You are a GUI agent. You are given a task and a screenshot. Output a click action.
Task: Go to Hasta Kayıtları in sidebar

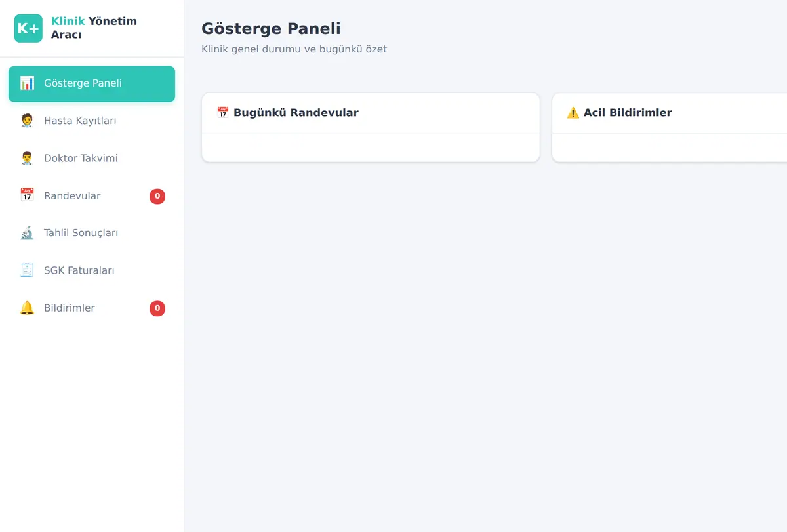pos(92,121)
